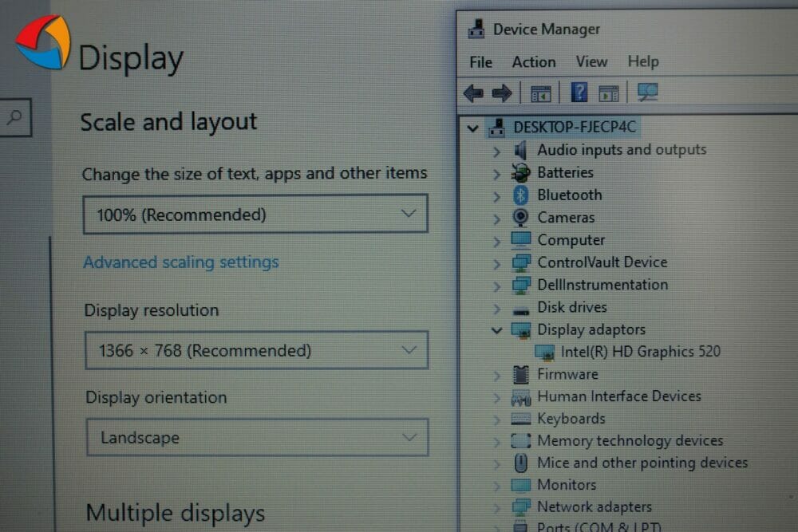This screenshot has width=798, height=532.
Task: Open the Display resolution dropdown
Action: tap(256, 350)
